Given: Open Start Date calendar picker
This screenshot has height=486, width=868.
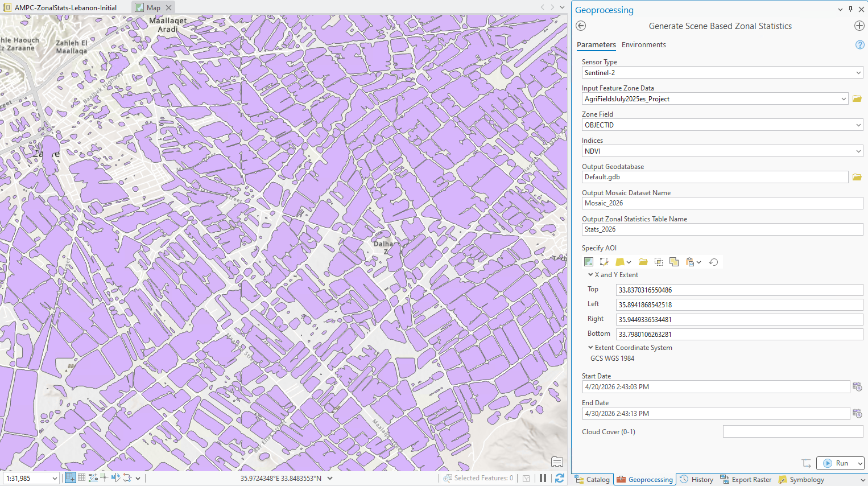Looking at the screenshot, I should point(857,386).
